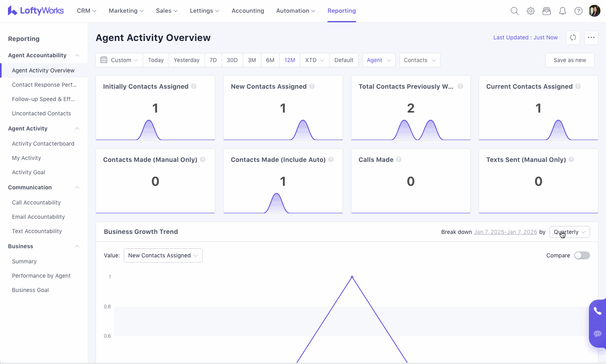Open the settings gear icon
Viewport: 606px width, 364px height.
pyautogui.click(x=530, y=11)
